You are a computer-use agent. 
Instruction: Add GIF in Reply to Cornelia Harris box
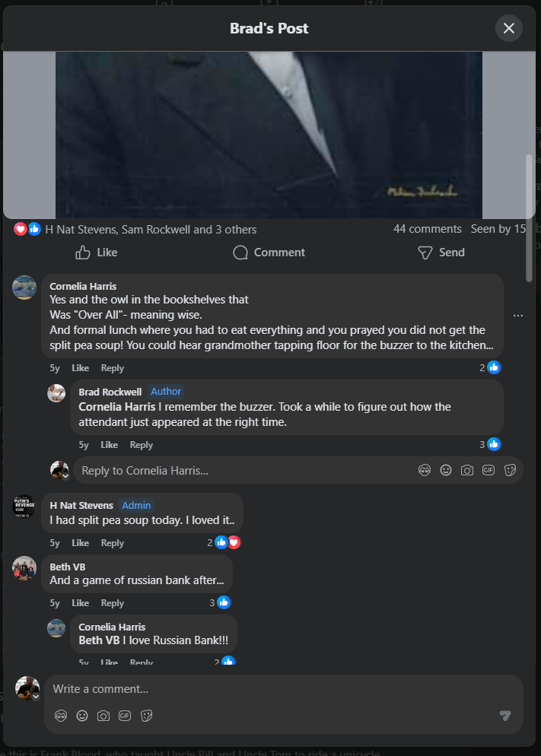(489, 470)
